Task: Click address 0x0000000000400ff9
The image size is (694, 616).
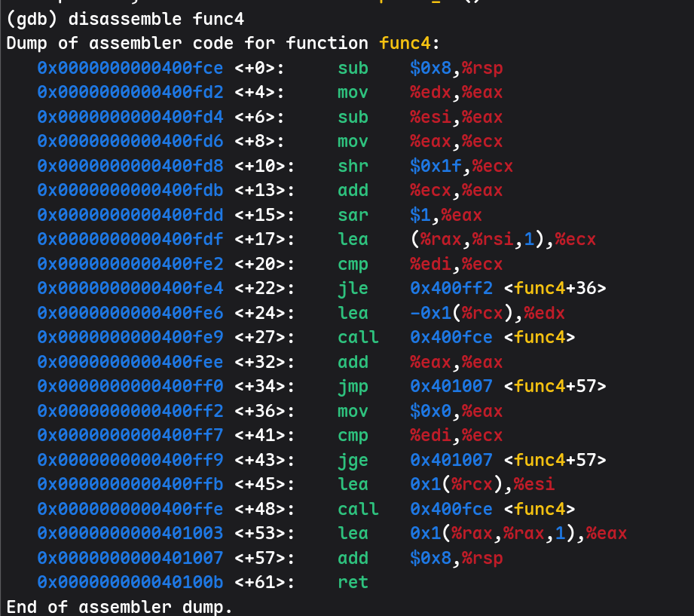Action: (x=130, y=461)
